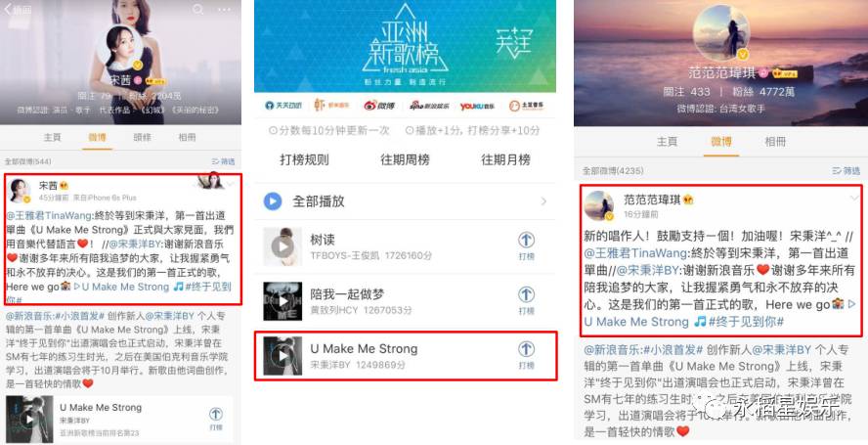This screenshot has width=868, height=445.
Task: Click the 打榜 arrow icon beside 陪我一起做梦
Action: [526, 294]
